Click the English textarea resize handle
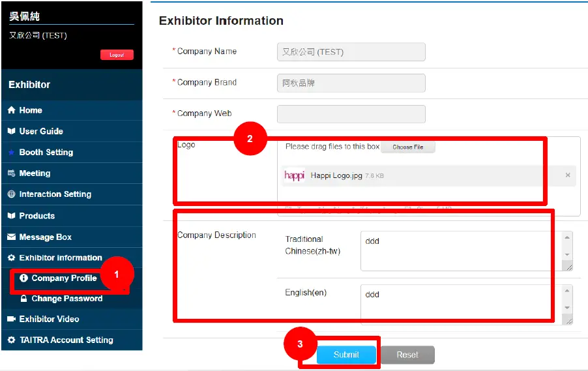Viewport: 588px width, 371px height. pos(569,321)
